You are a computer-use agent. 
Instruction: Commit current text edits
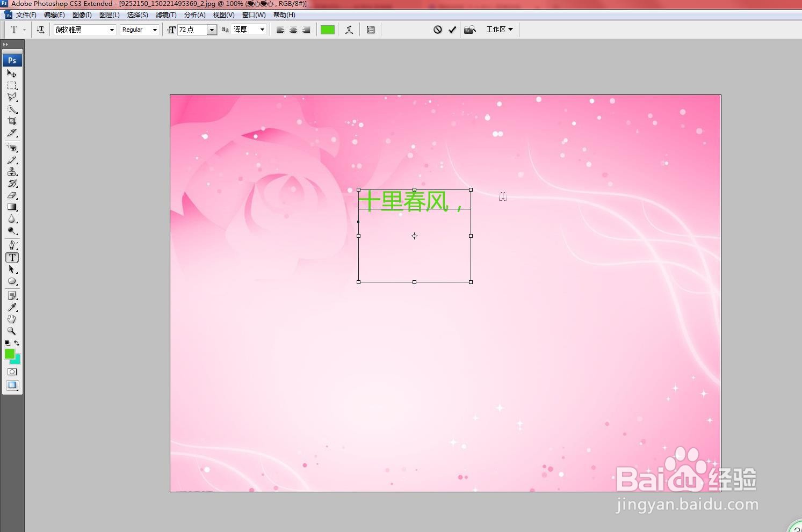coord(452,30)
